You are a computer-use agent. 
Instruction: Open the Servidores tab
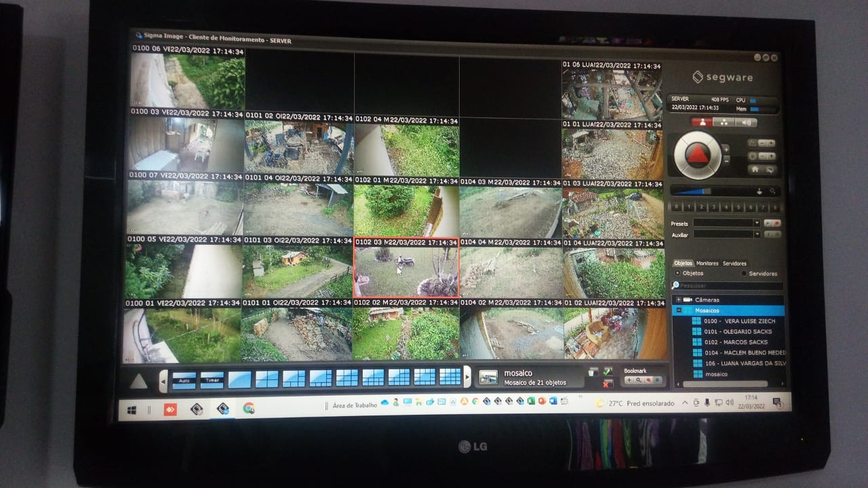pyautogui.click(x=734, y=264)
